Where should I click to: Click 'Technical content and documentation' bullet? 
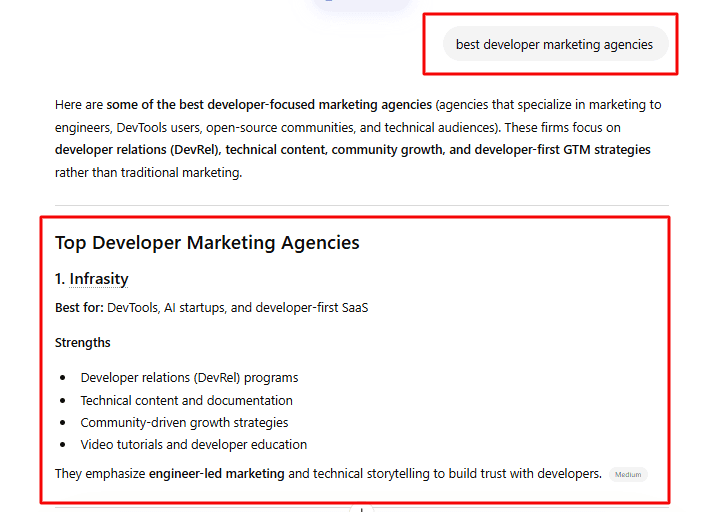(186, 401)
